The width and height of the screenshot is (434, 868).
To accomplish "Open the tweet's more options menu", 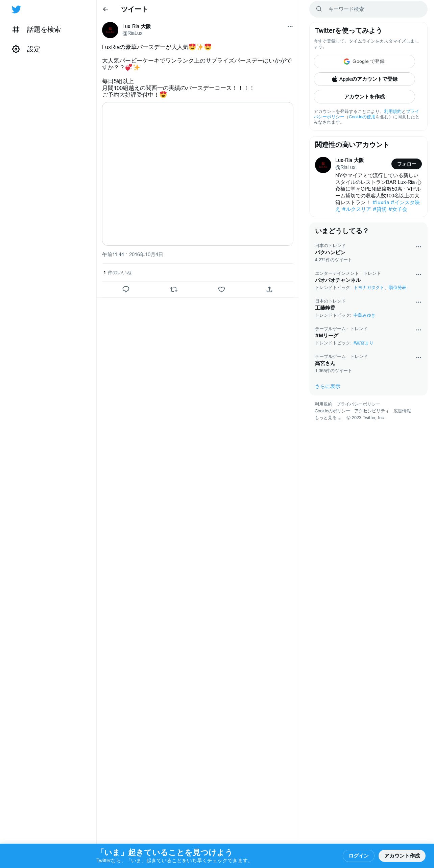I will pyautogui.click(x=290, y=26).
